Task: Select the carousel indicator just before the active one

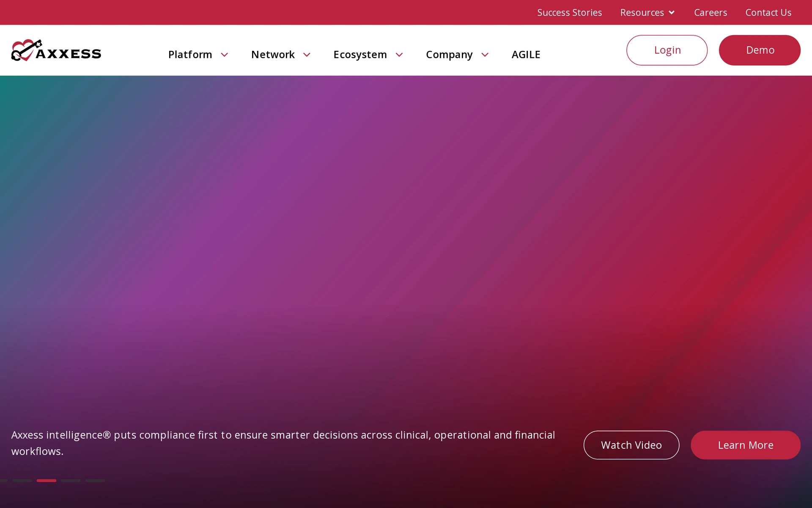Action: point(22,480)
